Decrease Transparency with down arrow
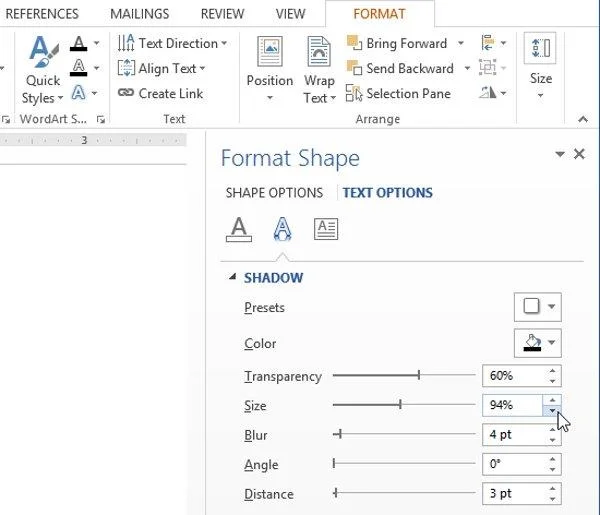The image size is (600, 515). click(552, 381)
